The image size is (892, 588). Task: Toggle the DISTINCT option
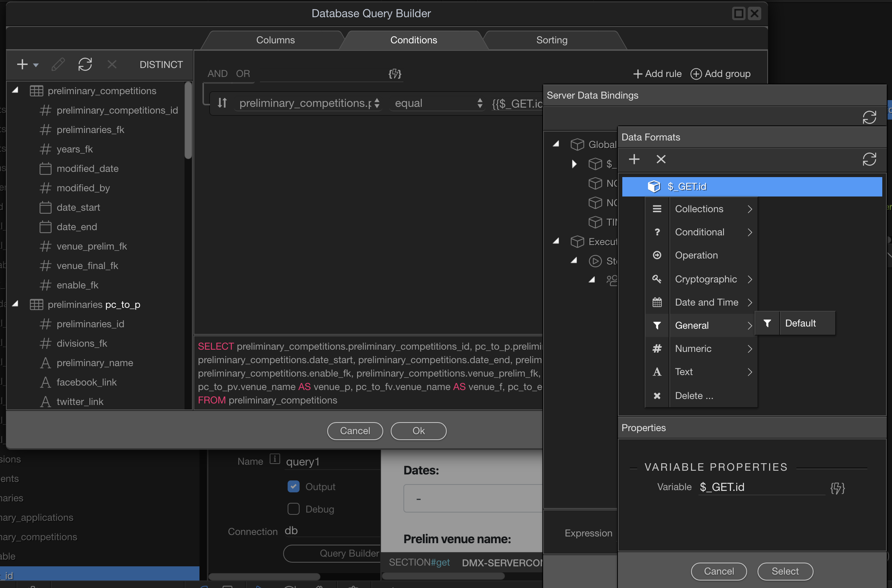tap(161, 65)
